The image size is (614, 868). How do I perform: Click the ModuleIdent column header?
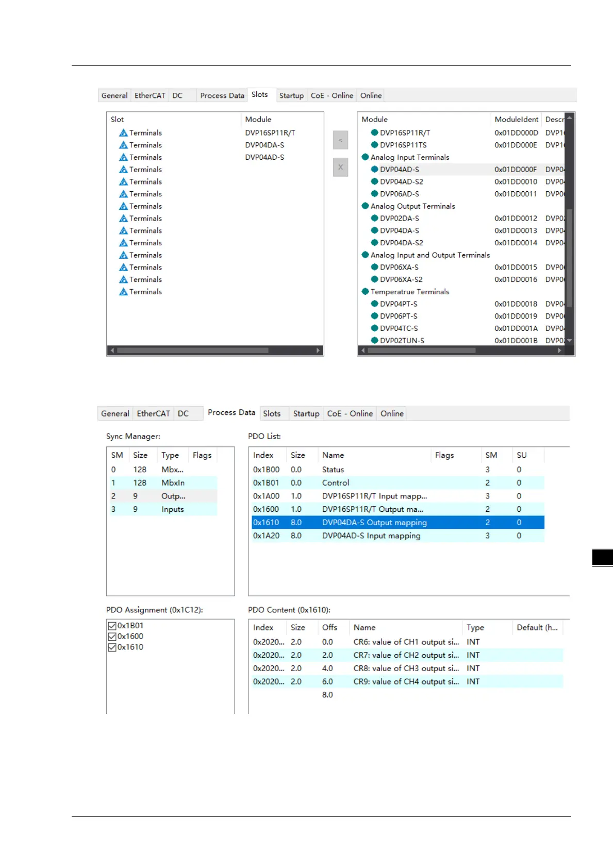pos(516,120)
